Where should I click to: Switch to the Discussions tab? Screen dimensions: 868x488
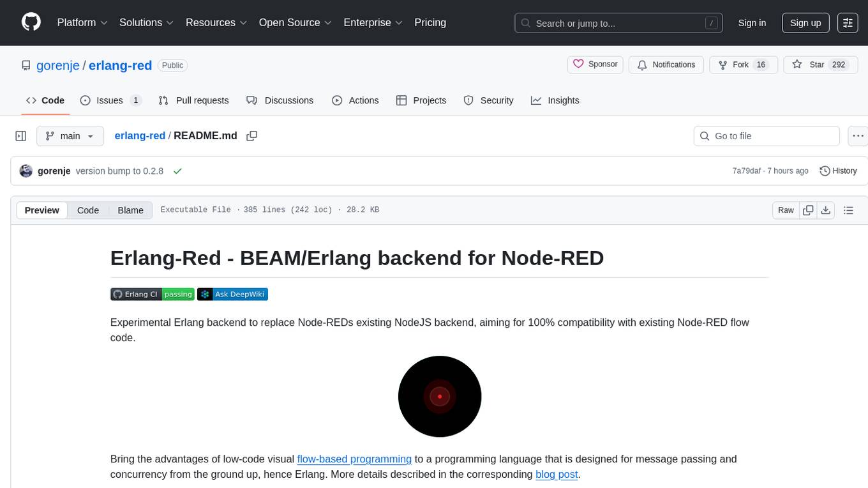coord(280,100)
